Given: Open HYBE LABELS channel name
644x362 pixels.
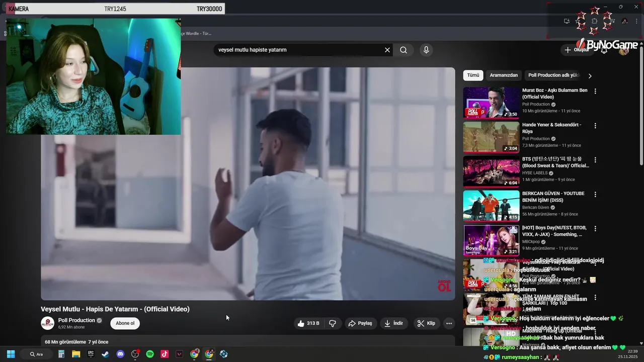Looking at the screenshot, I should (x=535, y=173).
